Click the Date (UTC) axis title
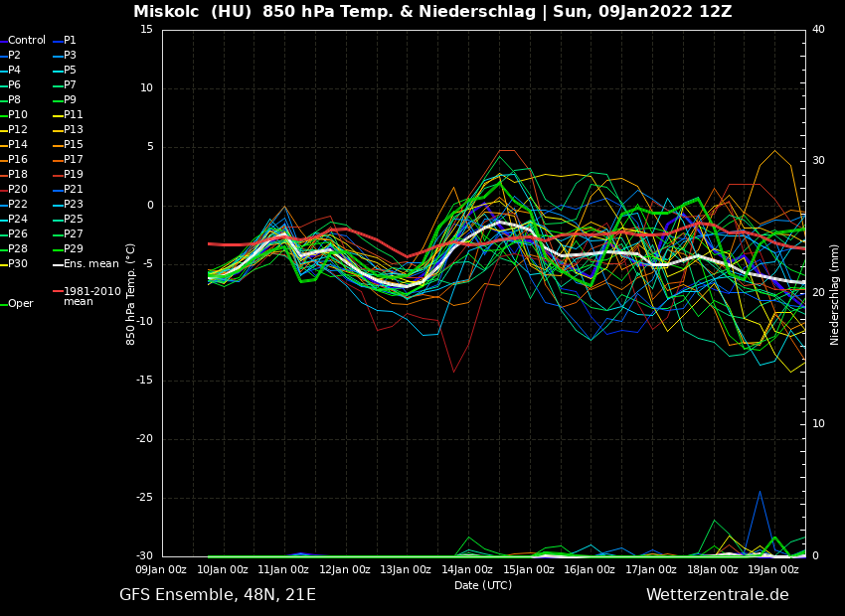The height and width of the screenshot is (616, 845). tap(483, 586)
